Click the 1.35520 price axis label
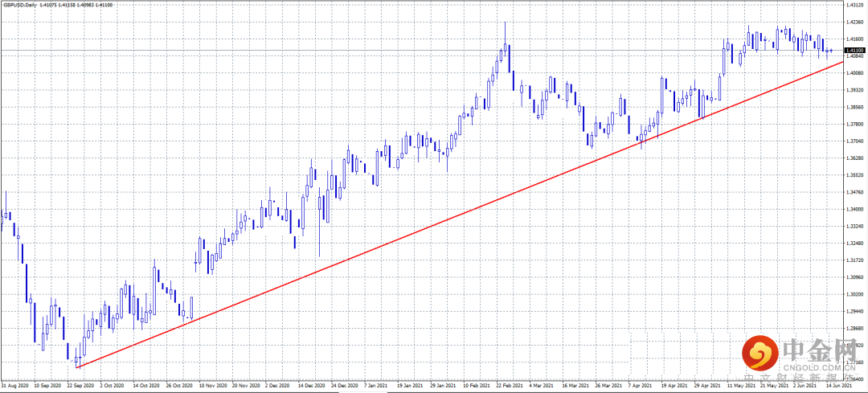Viewport: 868px width, 393px height. pos(854,175)
